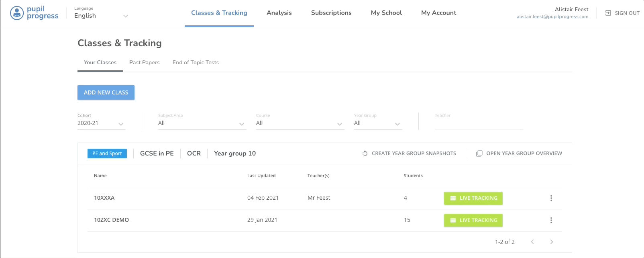Open Live Tracking for class 10XXXA
644x258 pixels.
473,198
